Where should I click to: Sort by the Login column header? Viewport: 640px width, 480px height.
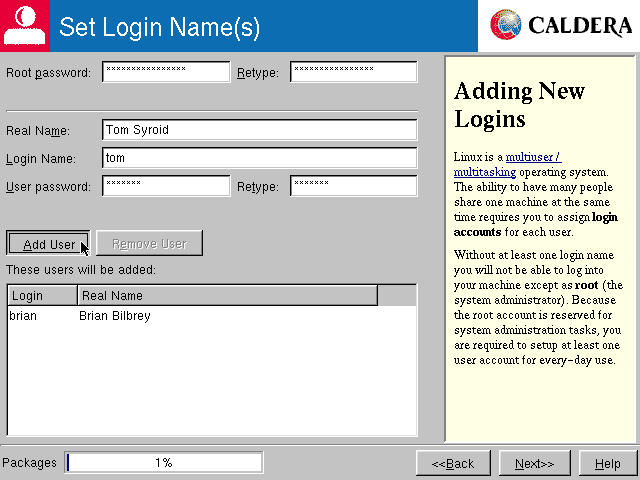pyautogui.click(x=42, y=295)
